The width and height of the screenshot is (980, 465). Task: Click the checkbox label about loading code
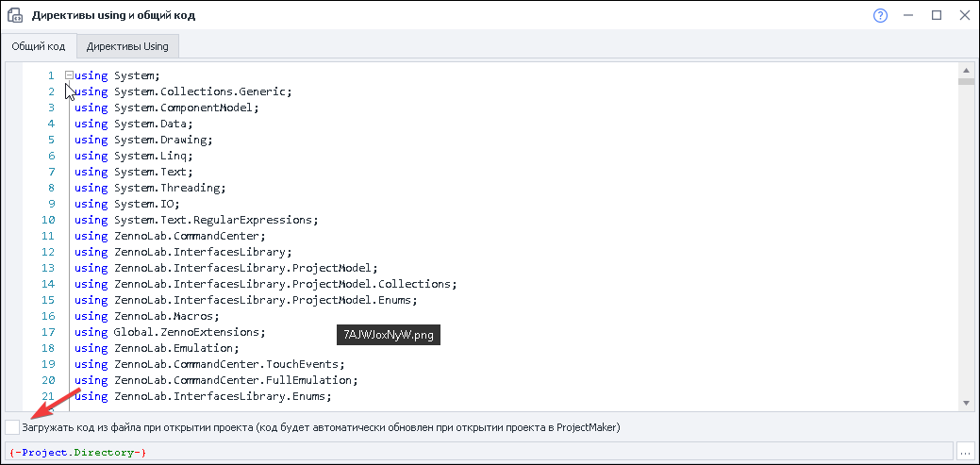pos(321,427)
